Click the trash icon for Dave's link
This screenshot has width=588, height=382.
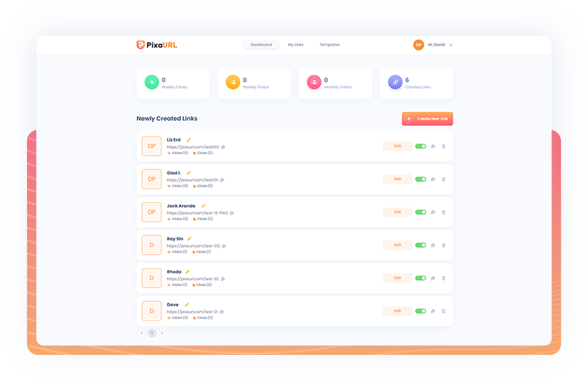coord(444,311)
